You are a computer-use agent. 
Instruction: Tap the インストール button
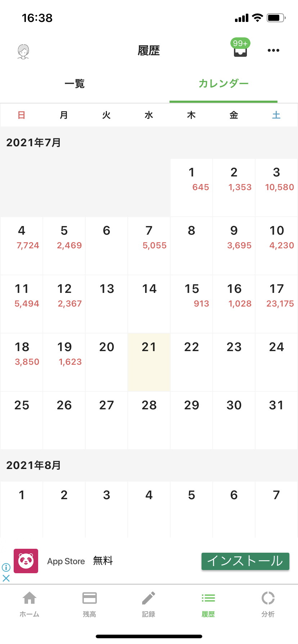click(245, 561)
